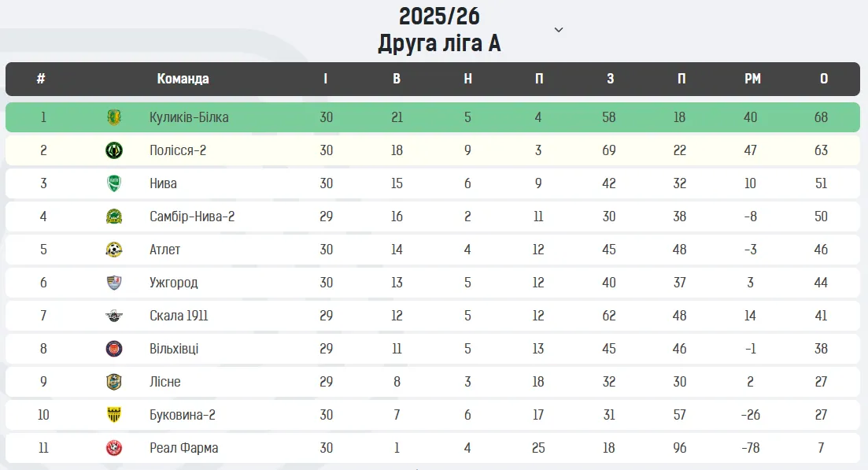Click the Куликів-Білка club logo
The width and height of the screenshot is (868, 470).
tap(114, 117)
